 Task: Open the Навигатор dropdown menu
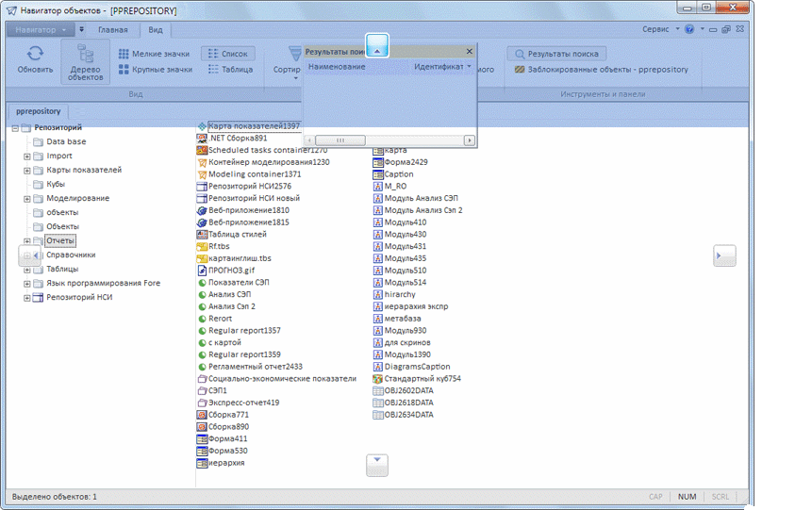click(x=41, y=29)
